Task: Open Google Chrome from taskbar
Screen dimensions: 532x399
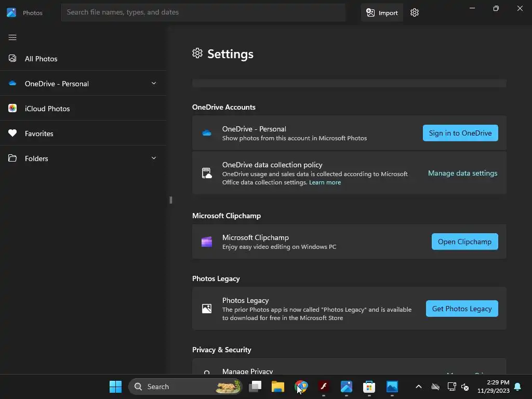Action: 301,387
